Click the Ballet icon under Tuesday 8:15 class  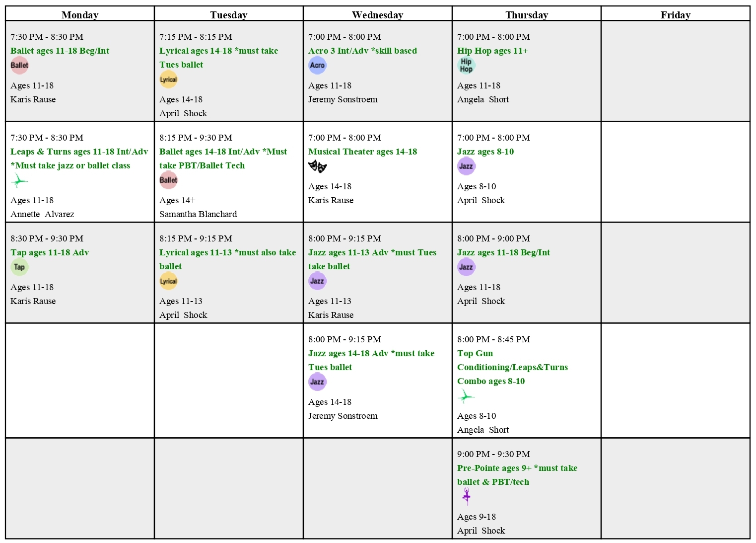pyautogui.click(x=169, y=180)
